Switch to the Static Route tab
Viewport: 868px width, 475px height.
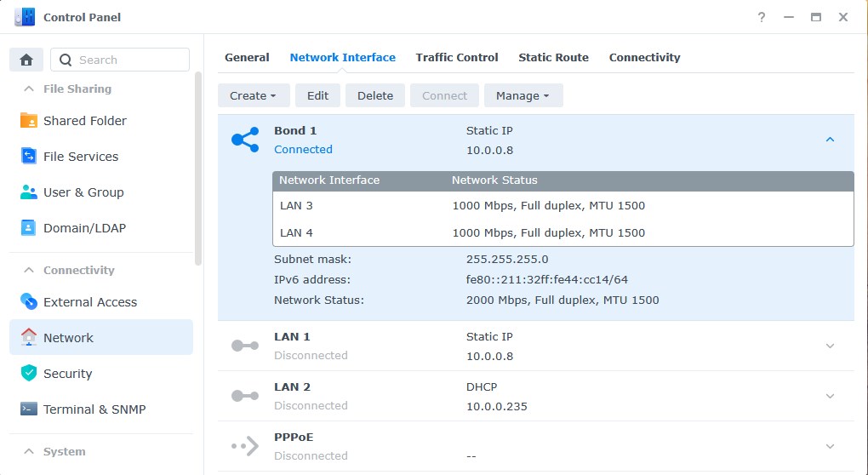pyautogui.click(x=553, y=57)
